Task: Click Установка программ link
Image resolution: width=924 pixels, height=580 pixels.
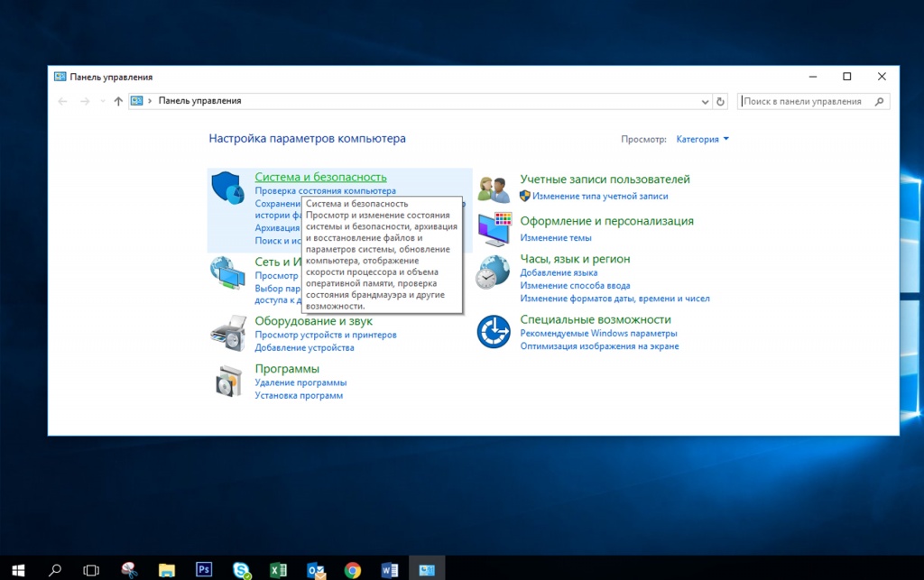Action: tap(299, 396)
